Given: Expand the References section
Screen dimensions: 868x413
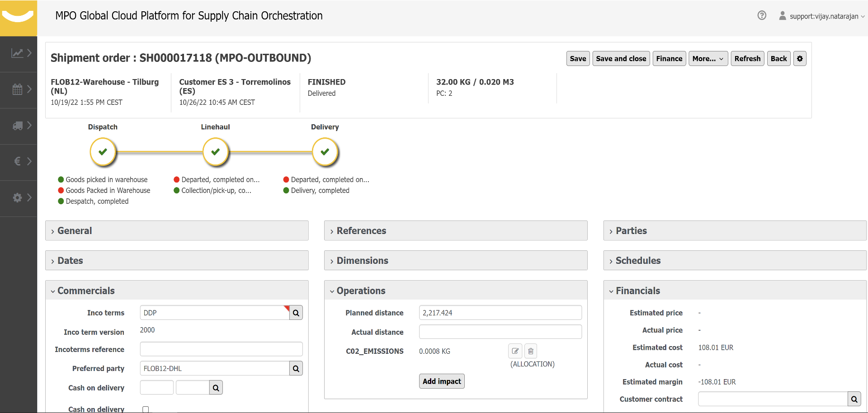Looking at the screenshot, I should click(456, 231).
